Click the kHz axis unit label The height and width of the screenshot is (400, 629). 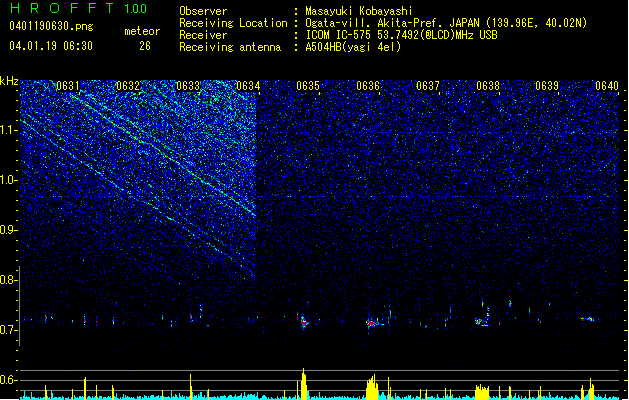9,81
